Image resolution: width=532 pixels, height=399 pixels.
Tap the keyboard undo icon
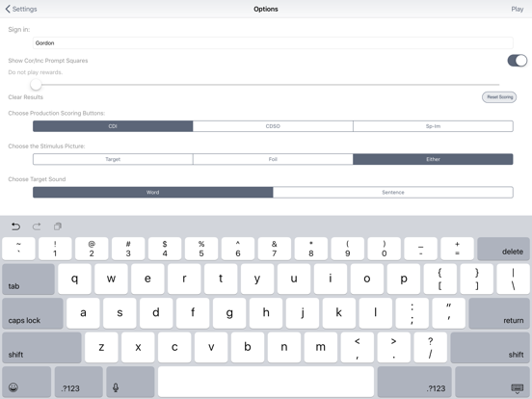pos(15,226)
